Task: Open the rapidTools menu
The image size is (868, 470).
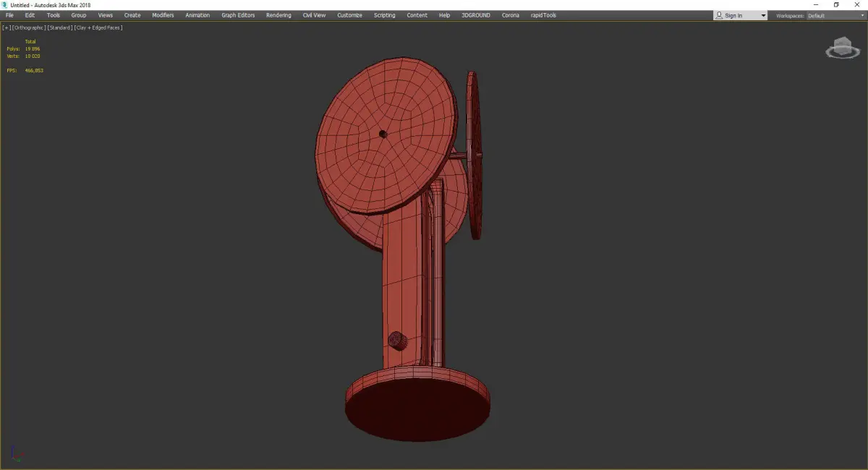Action: click(x=543, y=15)
